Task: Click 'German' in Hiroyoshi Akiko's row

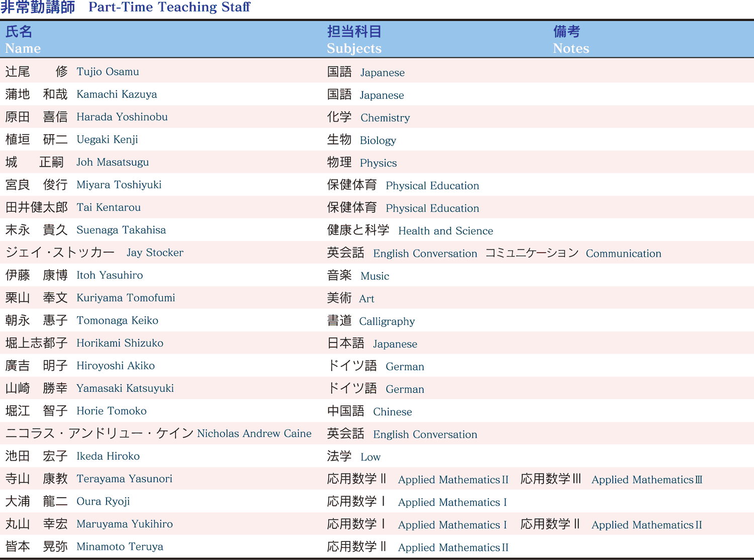Action: pos(405,366)
